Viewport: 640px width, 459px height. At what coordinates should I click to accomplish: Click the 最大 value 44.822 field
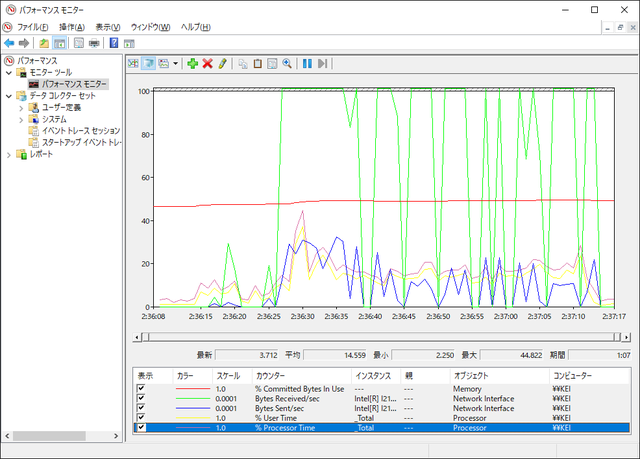[511, 355]
